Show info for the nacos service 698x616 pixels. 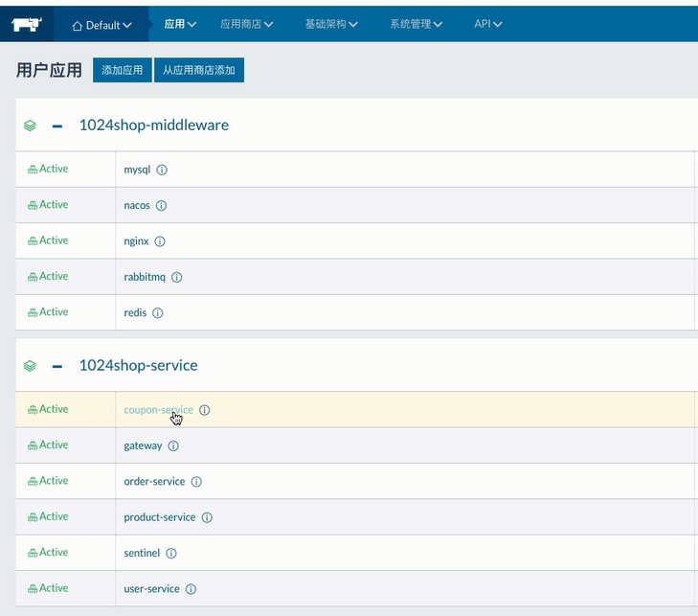(x=161, y=205)
